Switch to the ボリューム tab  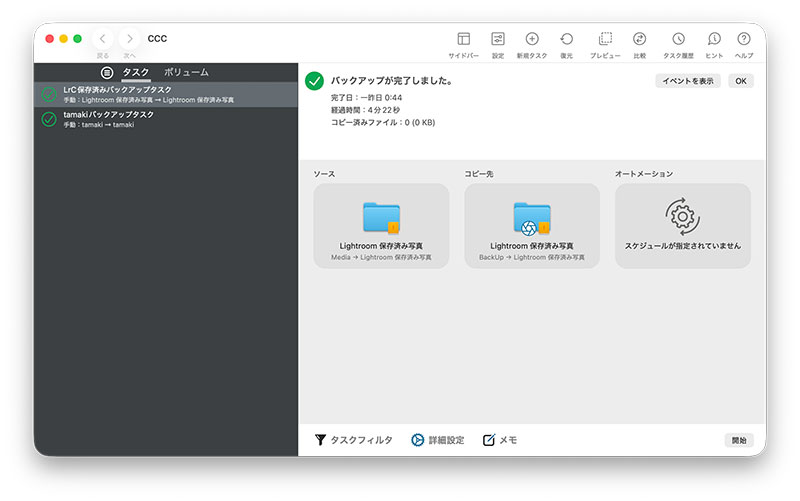(x=186, y=73)
